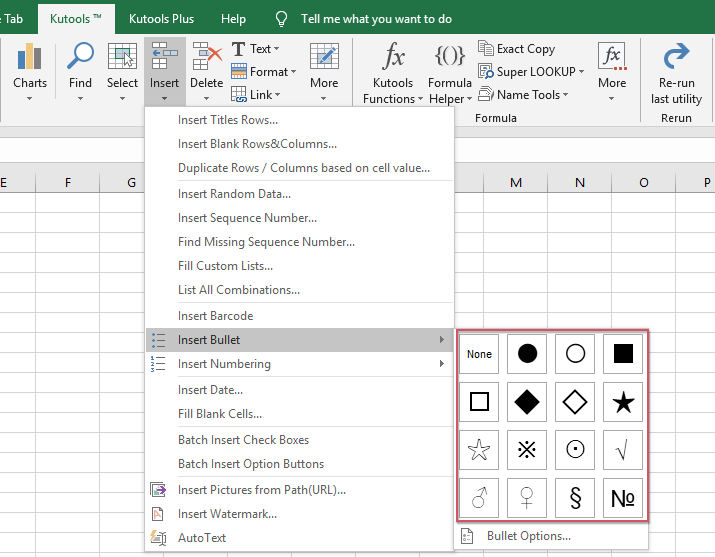Open Bullet Options dialog
This screenshot has height=557, width=715.
click(x=528, y=536)
